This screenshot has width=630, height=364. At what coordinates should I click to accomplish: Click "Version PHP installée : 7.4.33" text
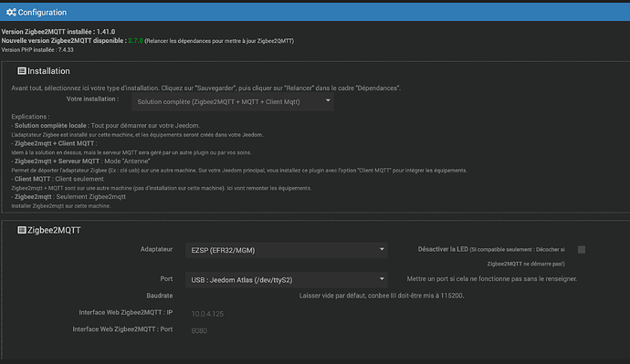(37, 50)
